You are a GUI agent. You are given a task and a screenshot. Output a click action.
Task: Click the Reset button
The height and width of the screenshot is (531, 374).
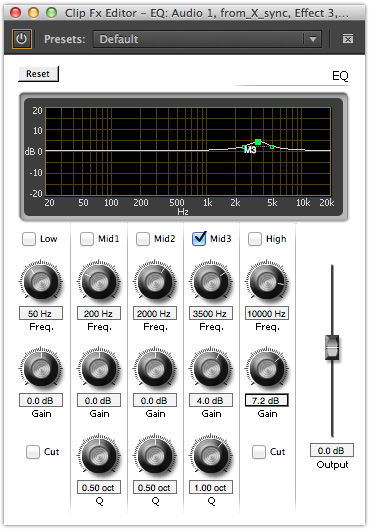(x=38, y=74)
